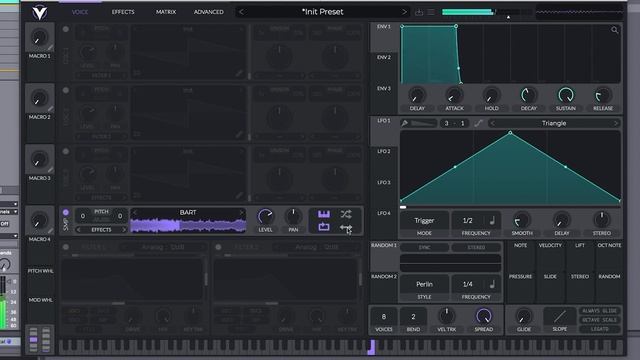Toggle Always Glide option
640x360 pixels.
coord(599,311)
